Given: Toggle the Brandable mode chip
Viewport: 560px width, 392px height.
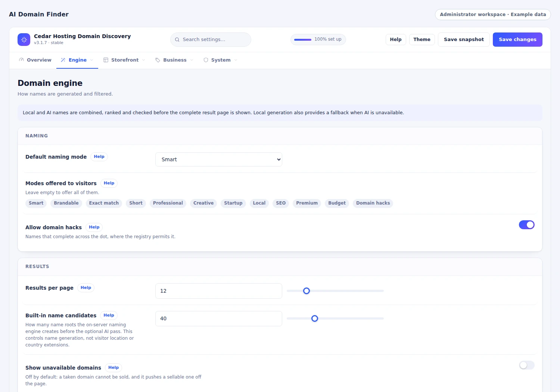Looking at the screenshot, I should tap(66, 203).
